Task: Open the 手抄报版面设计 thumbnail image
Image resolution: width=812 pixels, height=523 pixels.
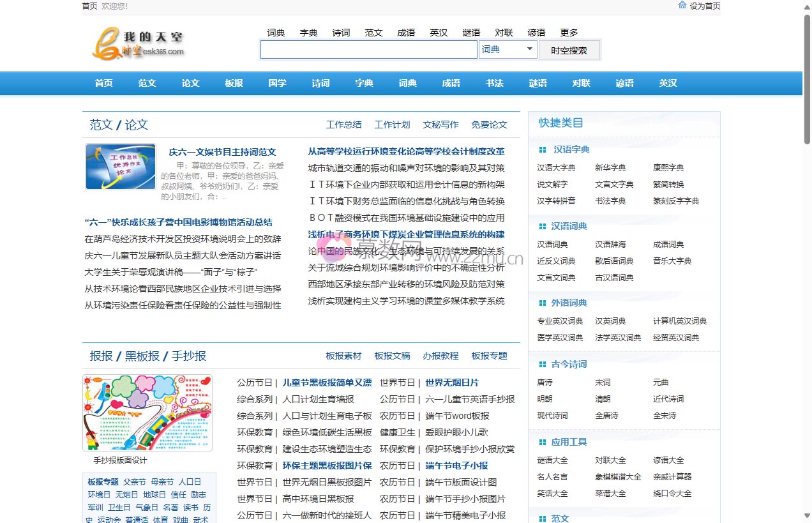Action: pyautogui.click(x=147, y=413)
